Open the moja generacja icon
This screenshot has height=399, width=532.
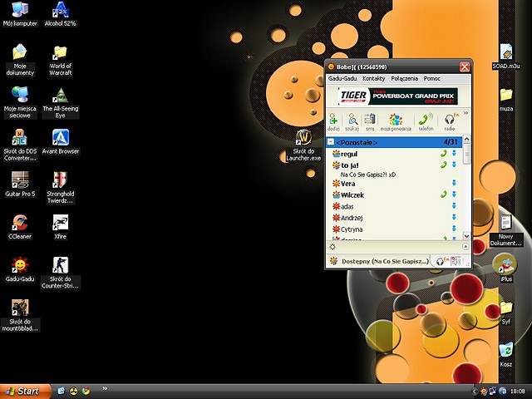[x=396, y=122]
